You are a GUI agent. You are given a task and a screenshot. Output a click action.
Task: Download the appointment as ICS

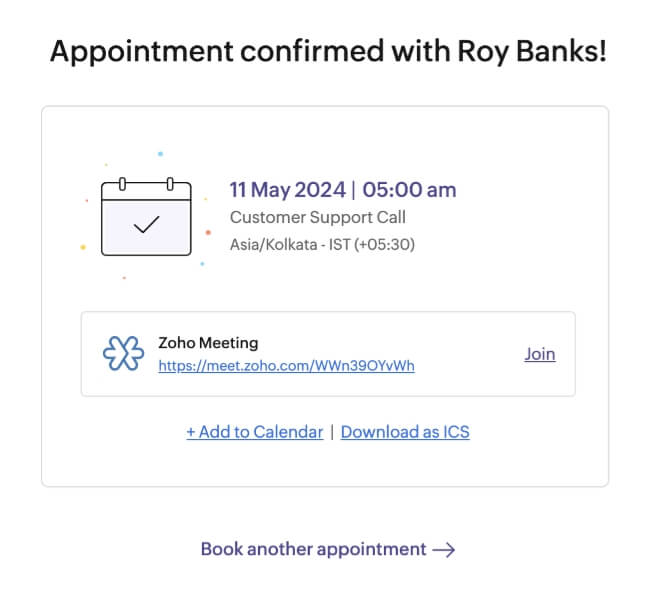pos(405,432)
